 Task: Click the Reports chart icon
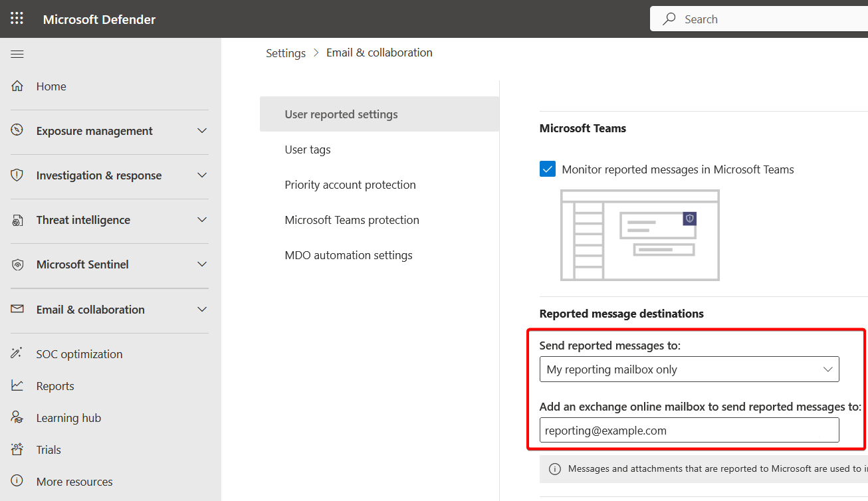tap(17, 385)
